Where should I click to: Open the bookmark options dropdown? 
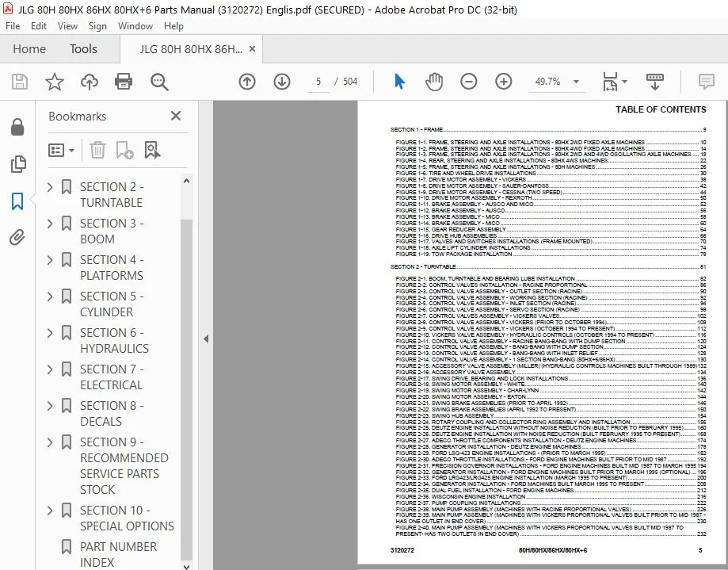click(x=61, y=150)
